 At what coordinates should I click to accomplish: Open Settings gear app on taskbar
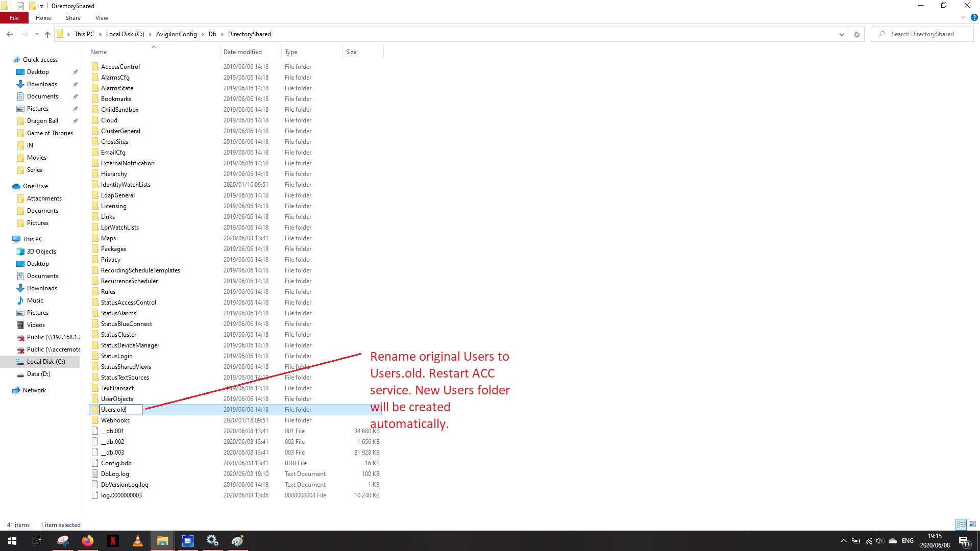[212, 541]
